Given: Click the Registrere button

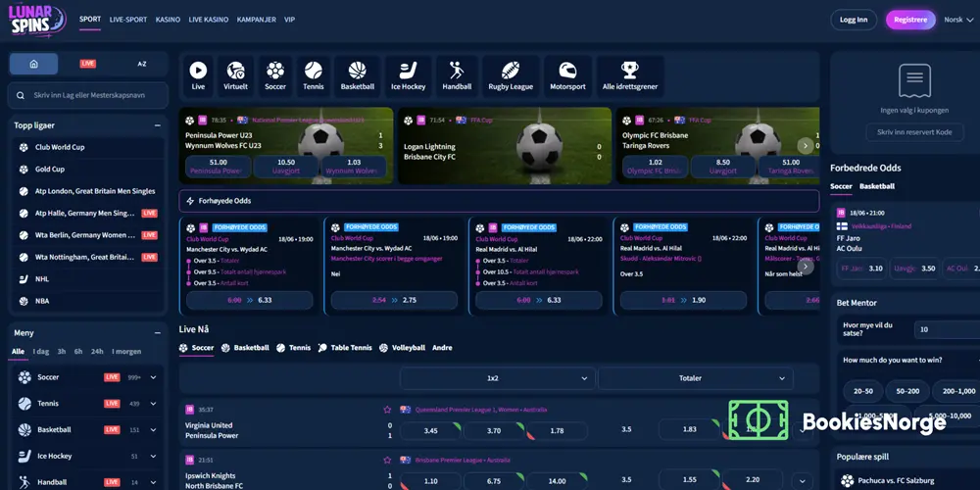Looking at the screenshot, I should click(910, 20).
